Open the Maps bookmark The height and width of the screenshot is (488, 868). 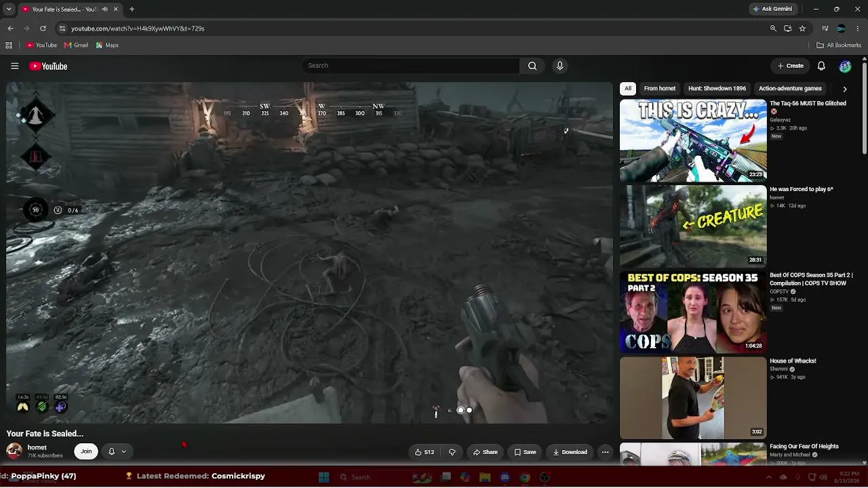tap(107, 45)
